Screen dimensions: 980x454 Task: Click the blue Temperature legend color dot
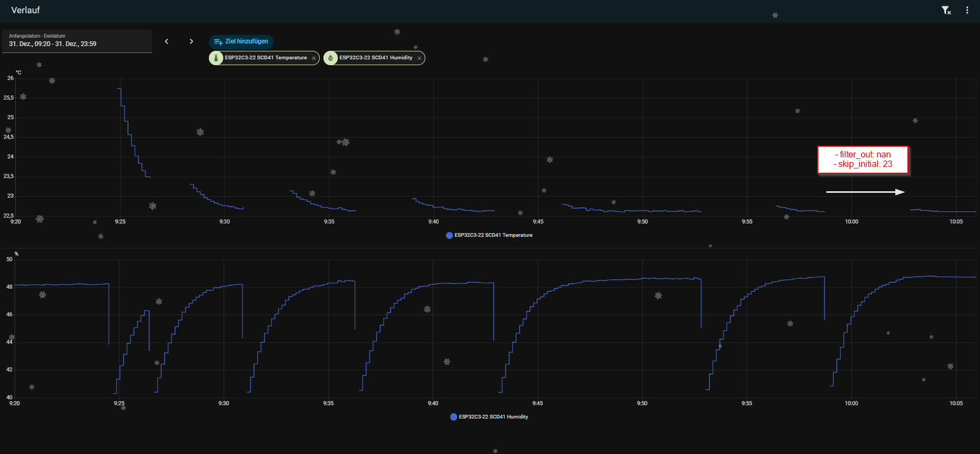tap(450, 235)
